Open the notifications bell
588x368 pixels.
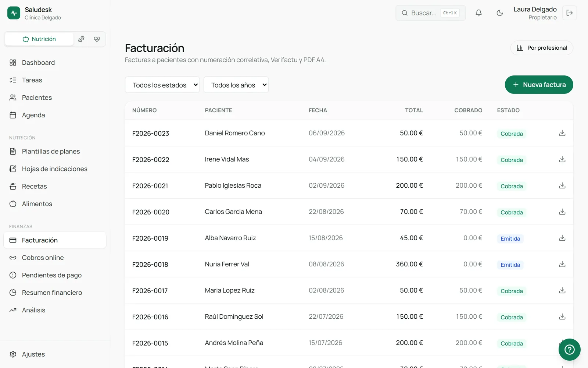point(478,13)
